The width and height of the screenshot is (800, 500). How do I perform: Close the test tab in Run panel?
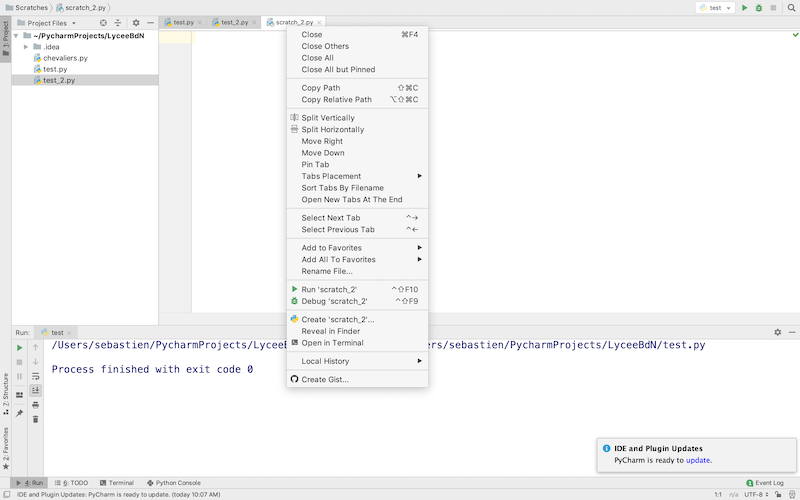click(x=69, y=333)
